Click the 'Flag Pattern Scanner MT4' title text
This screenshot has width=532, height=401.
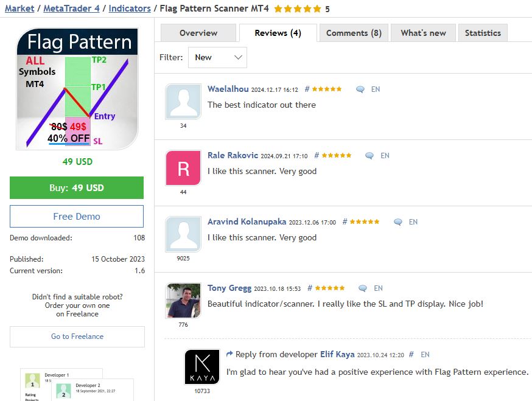tap(214, 9)
